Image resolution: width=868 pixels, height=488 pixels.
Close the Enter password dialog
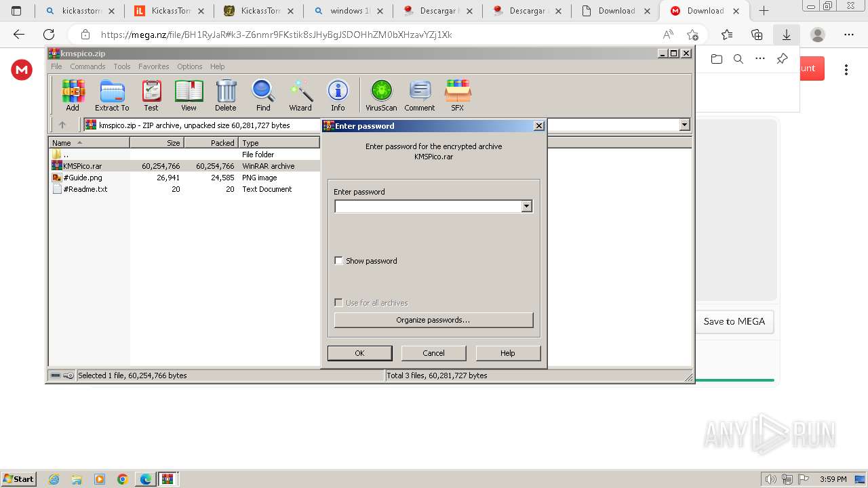click(539, 126)
